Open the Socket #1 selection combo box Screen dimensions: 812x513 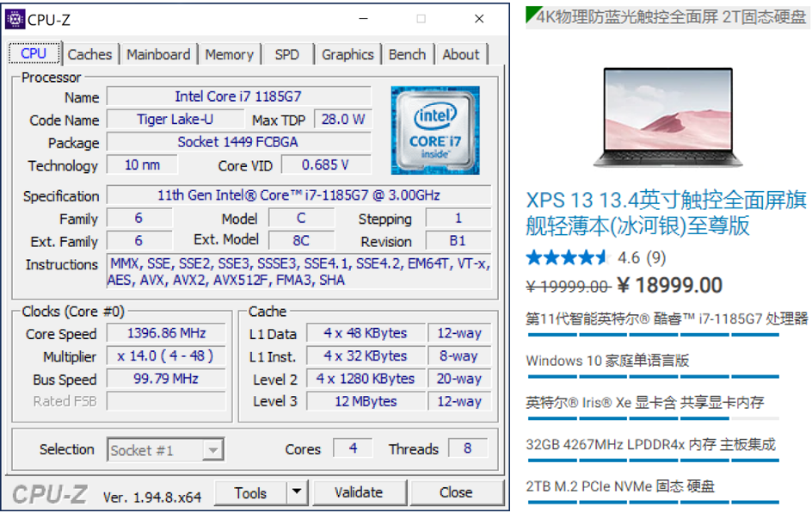tap(165, 450)
